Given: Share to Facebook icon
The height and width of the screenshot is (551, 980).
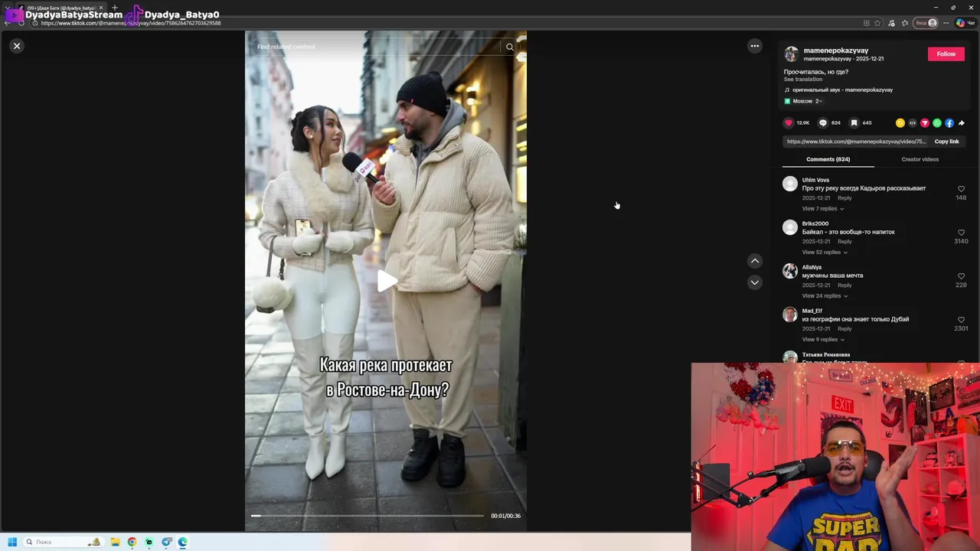Looking at the screenshot, I should point(949,123).
